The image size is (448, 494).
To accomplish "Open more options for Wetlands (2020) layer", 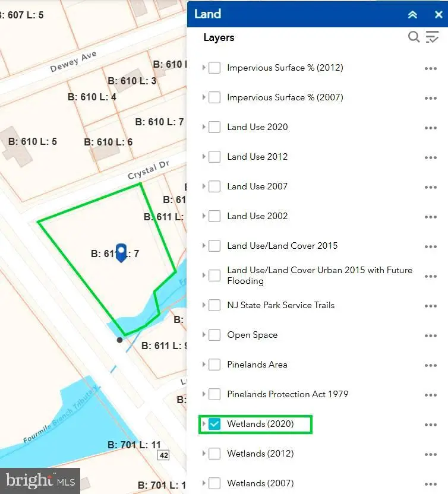I will [x=431, y=425].
